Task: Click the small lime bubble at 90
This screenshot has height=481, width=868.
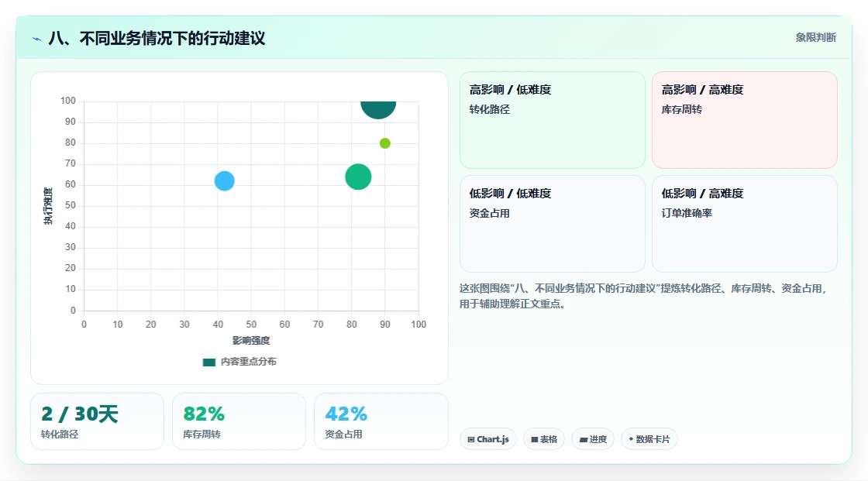Action: 384,143
